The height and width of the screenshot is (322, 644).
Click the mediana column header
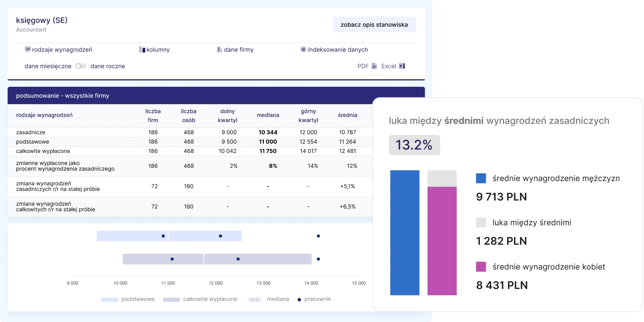[268, 115]
